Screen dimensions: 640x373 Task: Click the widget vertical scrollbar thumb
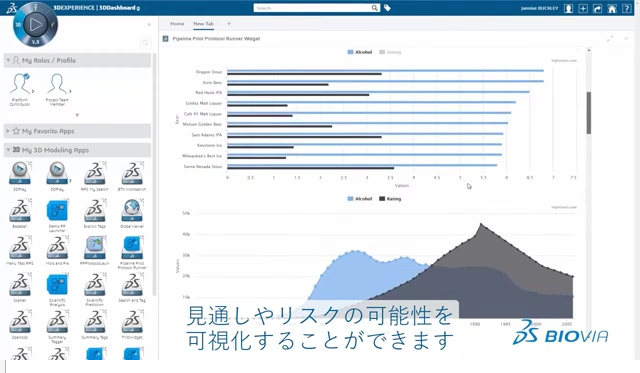[x=589, y=113]
